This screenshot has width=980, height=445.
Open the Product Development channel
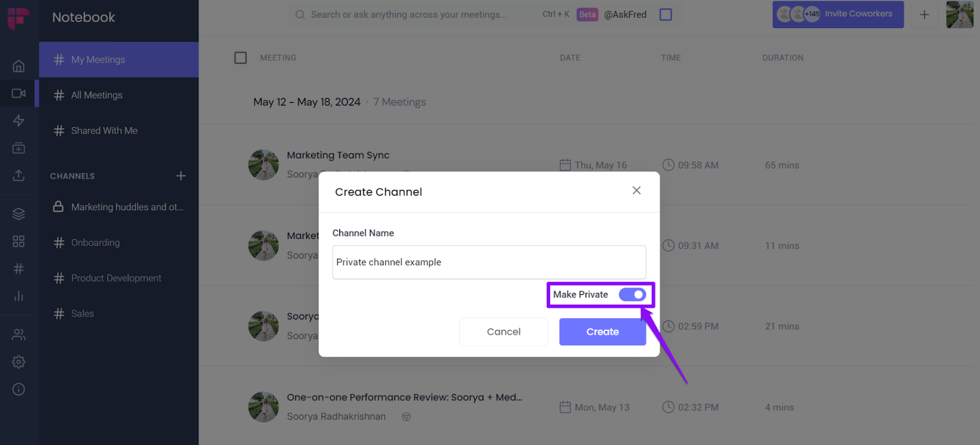[x=116, y=278]
